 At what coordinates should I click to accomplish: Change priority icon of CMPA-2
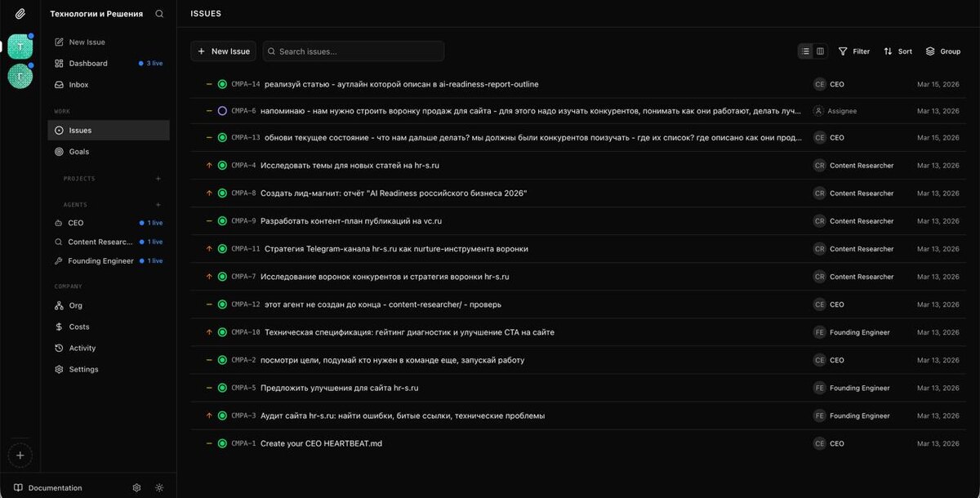point(209,360)
